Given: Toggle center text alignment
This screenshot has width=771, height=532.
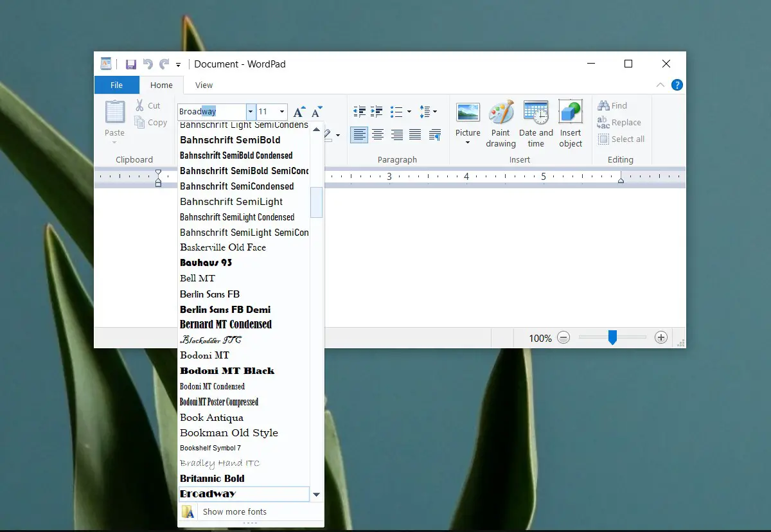Looking at the screenshot, I should click(x=378, y=135).
